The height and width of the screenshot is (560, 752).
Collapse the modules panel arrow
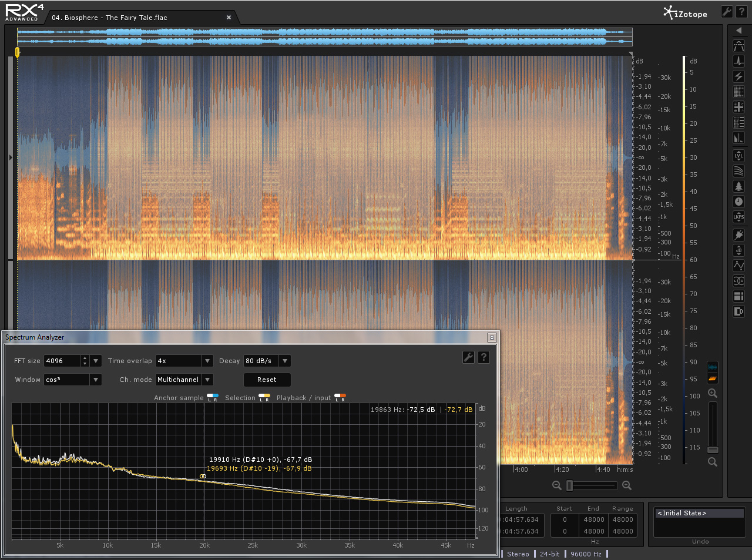(x=738, y=30)
